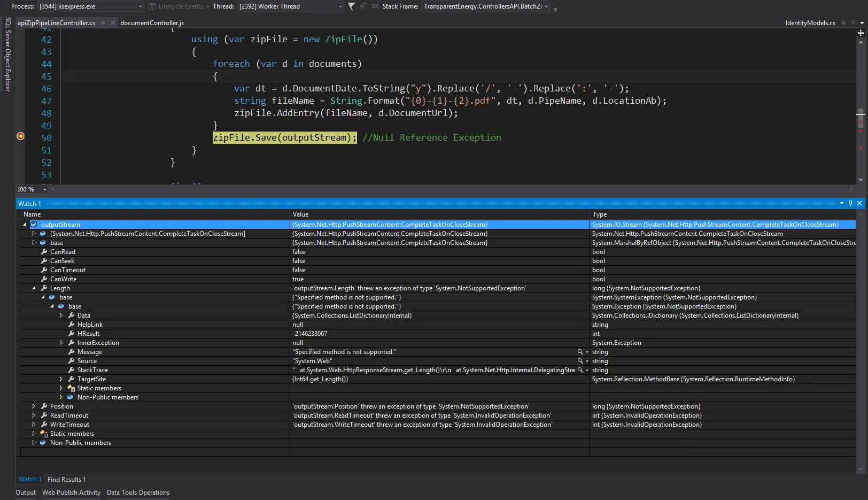Select the Watch 1 bottom tab

pyautogui.click(x=29, y=480)
